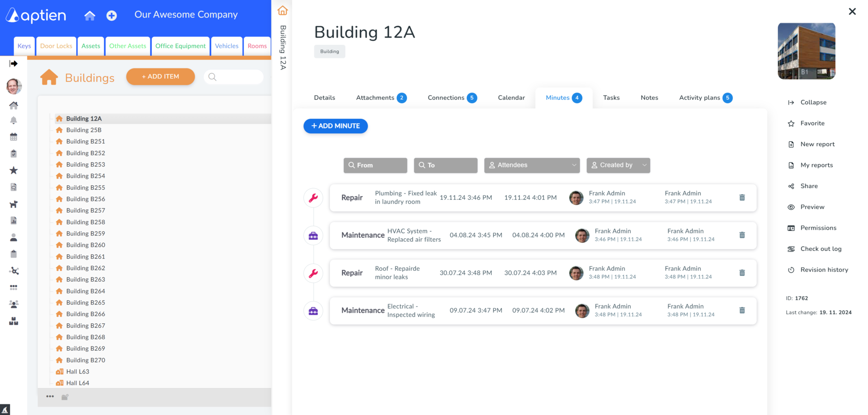Toggle the Preview eye option

(812, 207)
